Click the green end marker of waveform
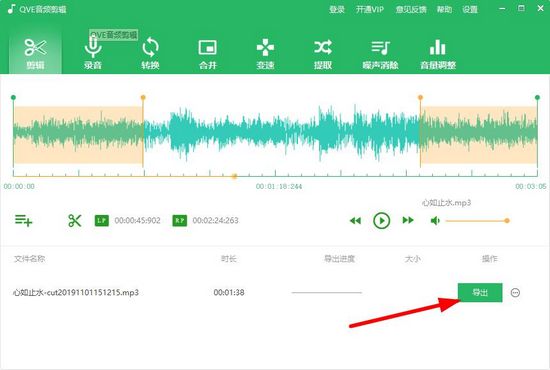The image size is (550, 370). click(x=537, y=97)
